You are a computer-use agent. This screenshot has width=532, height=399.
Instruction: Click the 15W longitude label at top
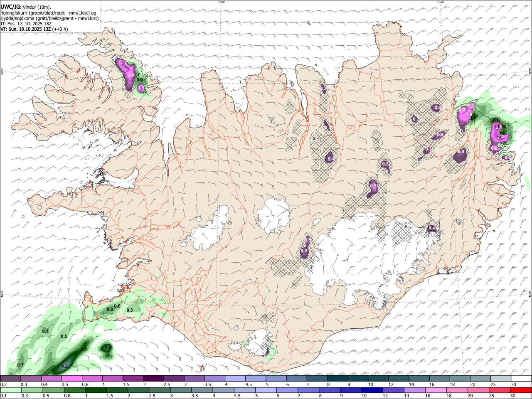click(x=440, y=2)
